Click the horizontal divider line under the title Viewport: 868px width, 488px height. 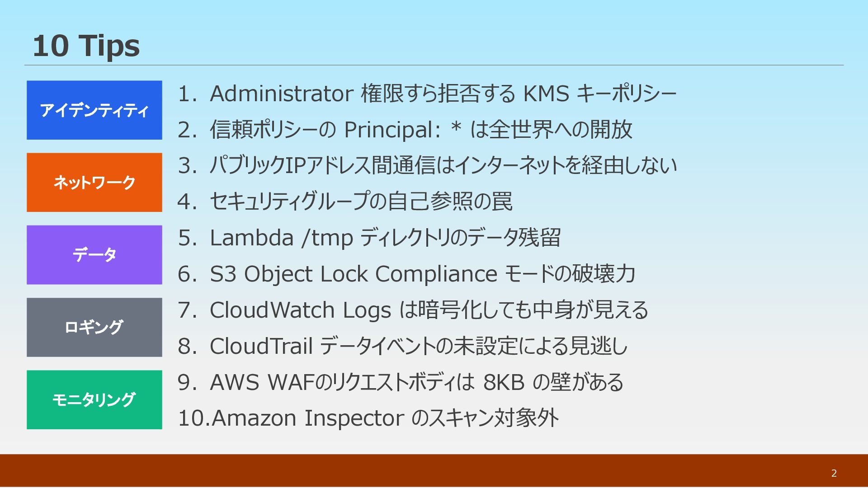434,65
